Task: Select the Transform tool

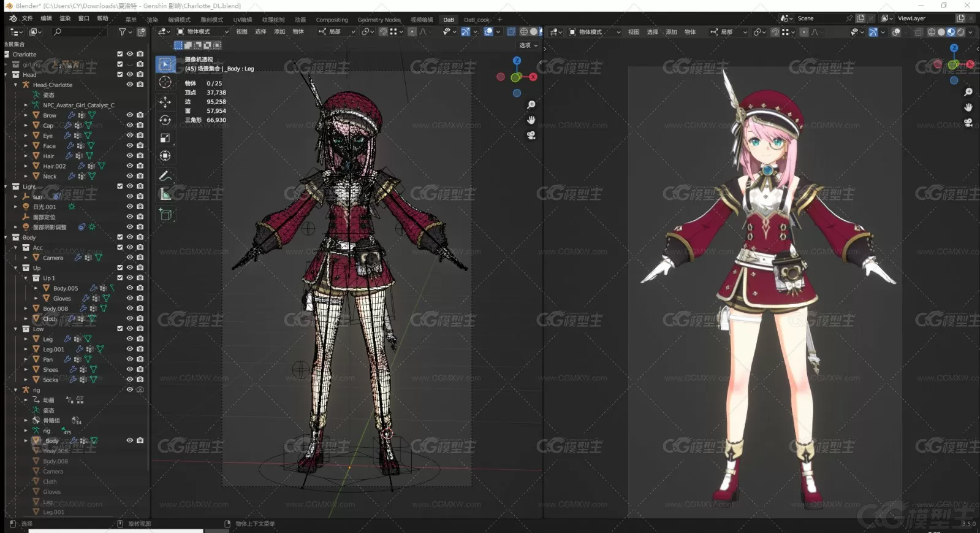Action: coord(165,156)
